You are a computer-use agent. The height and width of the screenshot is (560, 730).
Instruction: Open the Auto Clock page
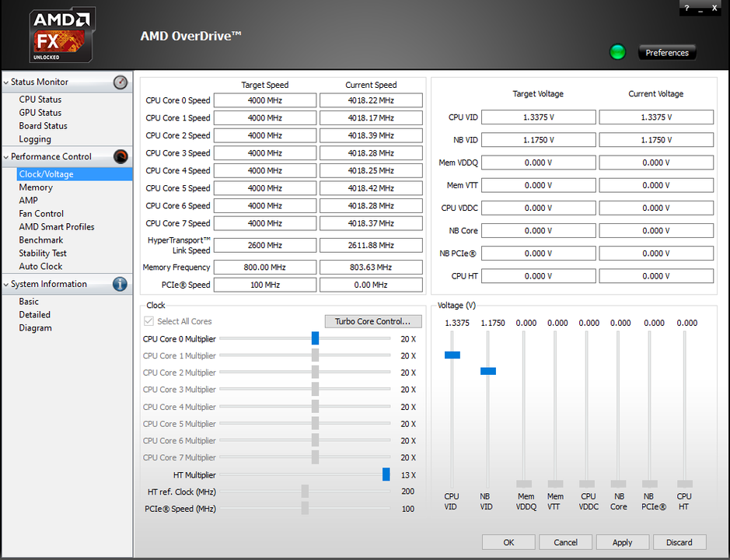coord(40,267)
